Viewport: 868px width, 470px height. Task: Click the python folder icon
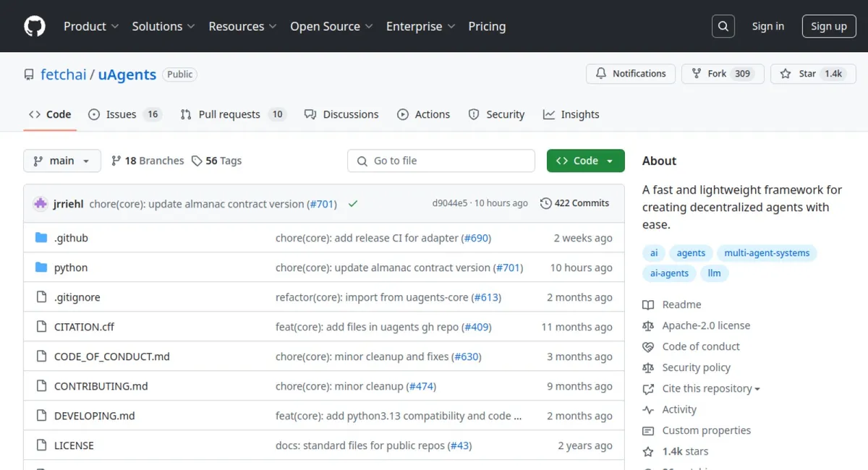click(41, 268)
